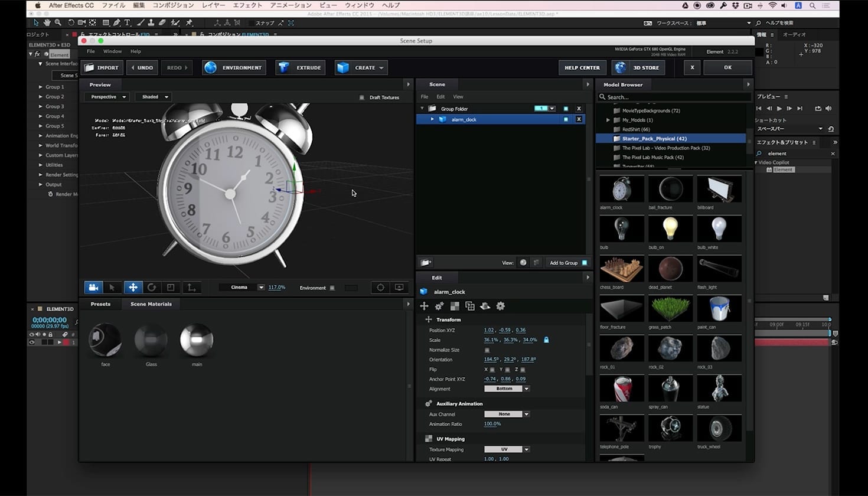Create a new group folder in Scene panel
The width and height of the screenshot is (868, 496).
426,263
